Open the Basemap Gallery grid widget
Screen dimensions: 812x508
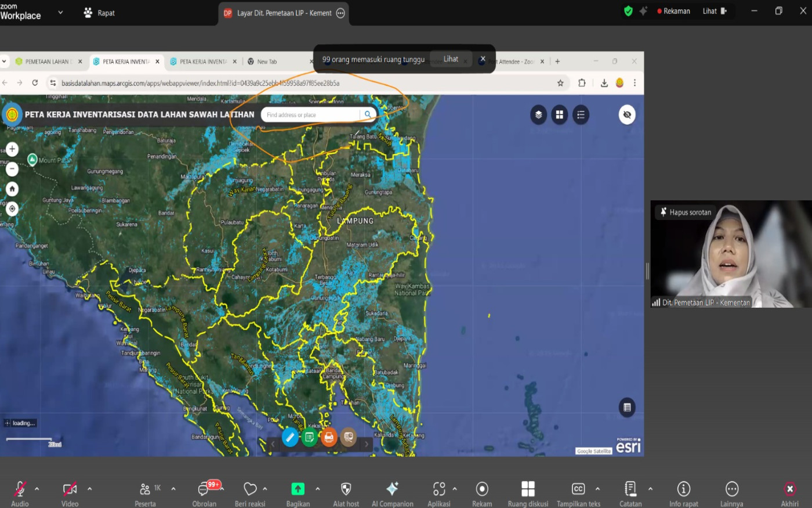coord(559,115)
